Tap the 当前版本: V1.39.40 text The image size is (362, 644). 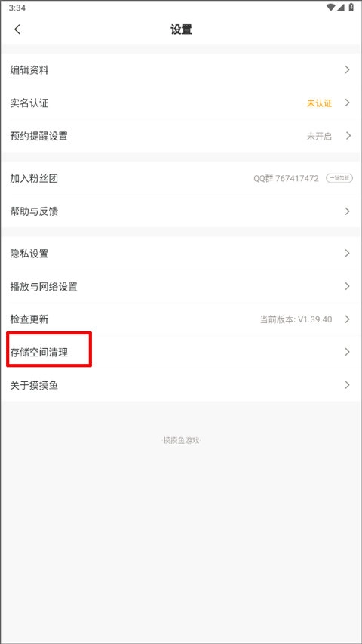[296, 319]
